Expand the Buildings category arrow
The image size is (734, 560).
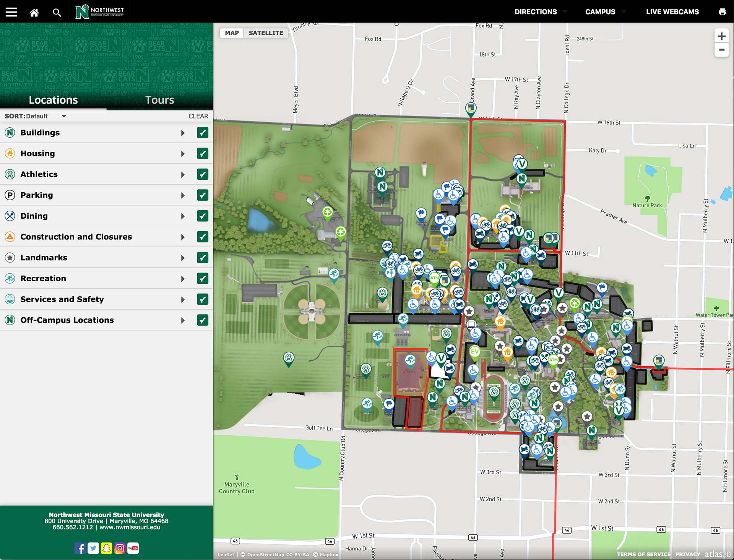click(x=183, y=133)
